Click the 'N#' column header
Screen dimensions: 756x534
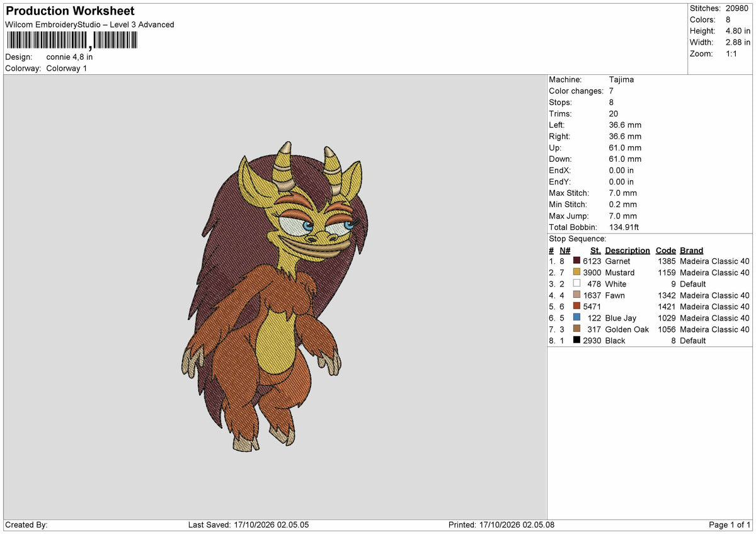tap(564, 250)
